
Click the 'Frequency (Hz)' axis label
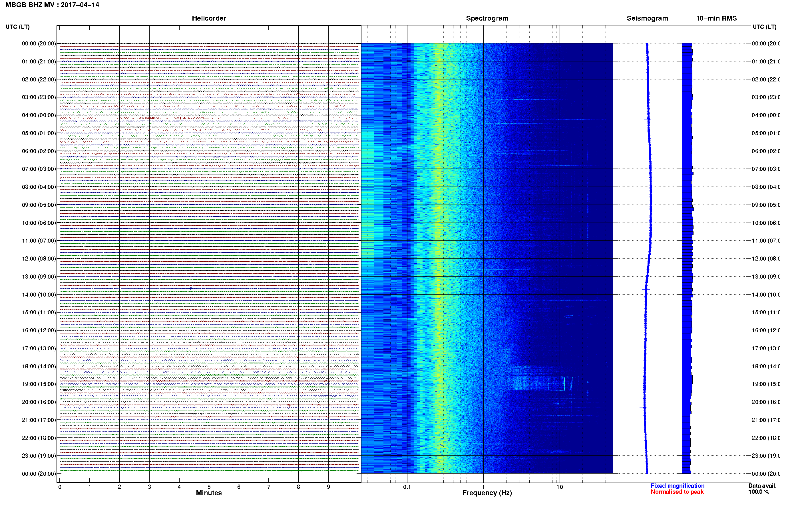pos(487,493)
